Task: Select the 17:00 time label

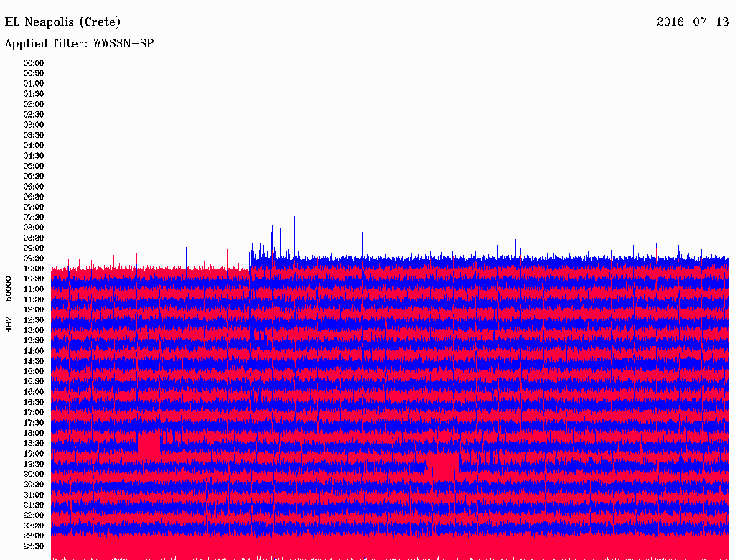Action: coord(34,412)
